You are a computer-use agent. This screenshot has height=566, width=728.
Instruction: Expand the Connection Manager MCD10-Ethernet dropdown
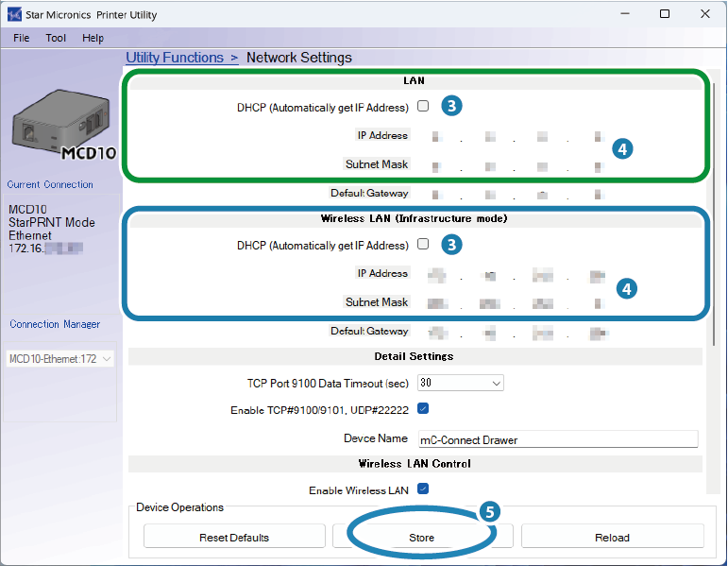pyautogui.click(x=60, y=359)
